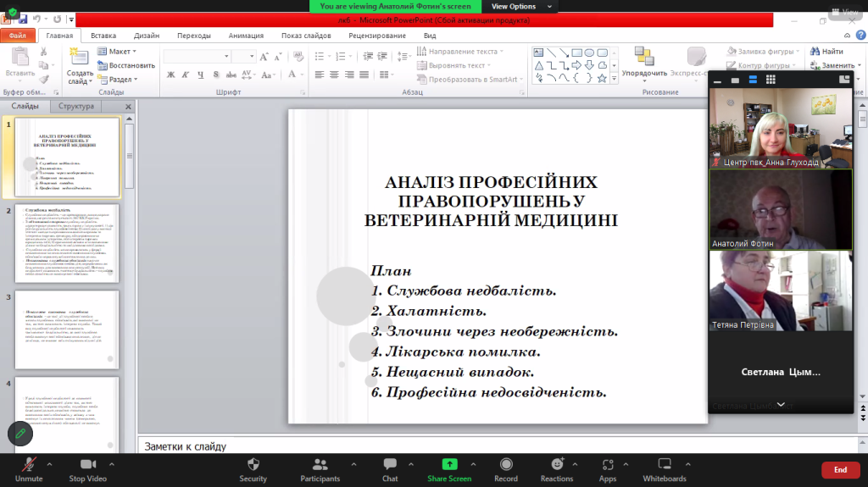The width and height of the screenshot is (868, 487).
Task: Stop Video camera in Zoom toolbar
Action: click(87, 465)
